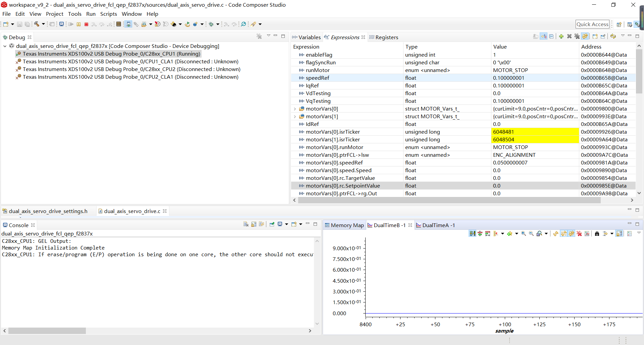
Task: Expand the motorVars[1] struct row
Action: [295, 117]
